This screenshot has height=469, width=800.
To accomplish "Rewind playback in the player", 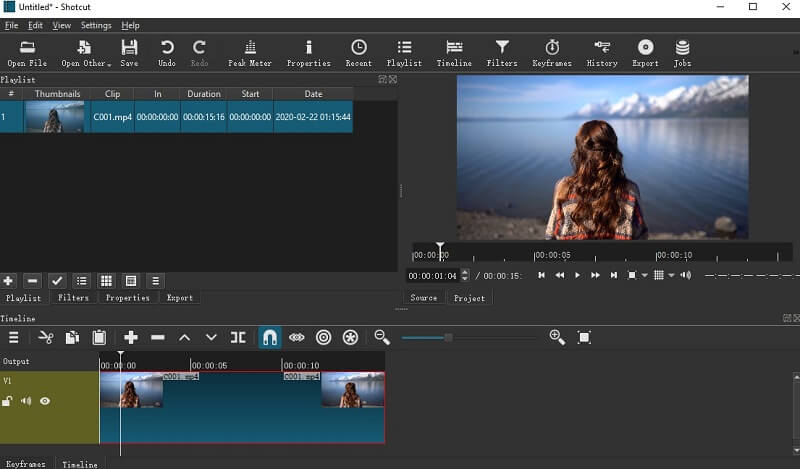I will (x=560, y=275).
